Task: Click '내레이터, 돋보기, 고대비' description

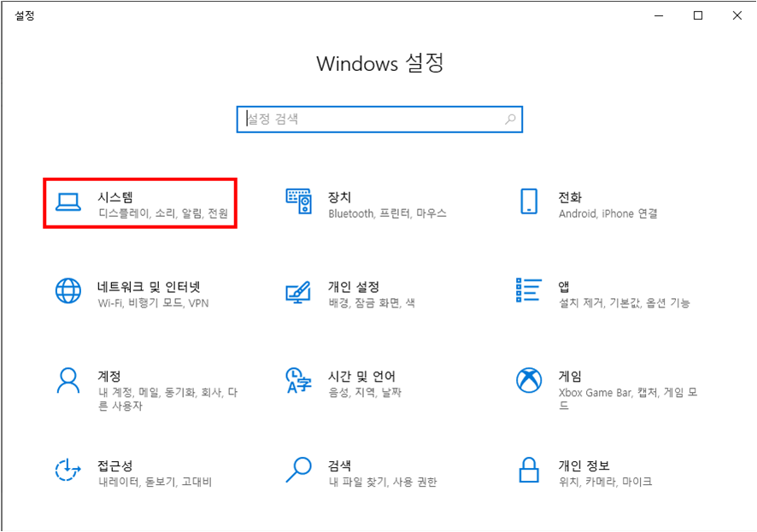Action: coord(155,482)
